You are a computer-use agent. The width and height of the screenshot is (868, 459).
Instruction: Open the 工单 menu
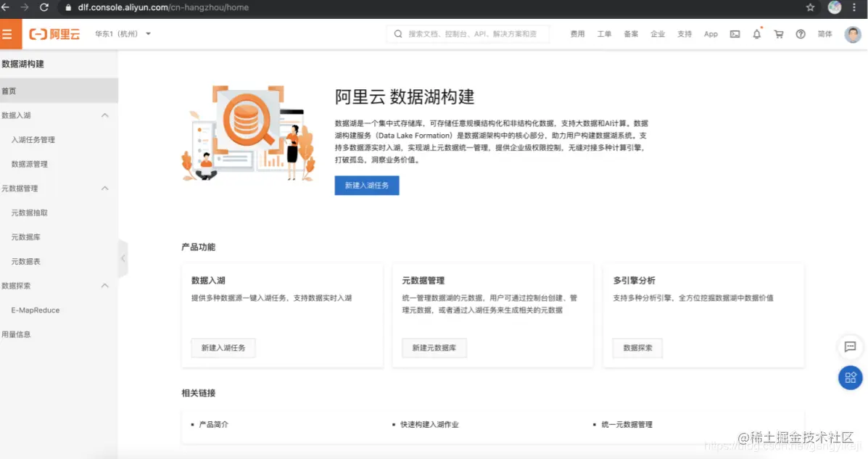tap(604, 34)
